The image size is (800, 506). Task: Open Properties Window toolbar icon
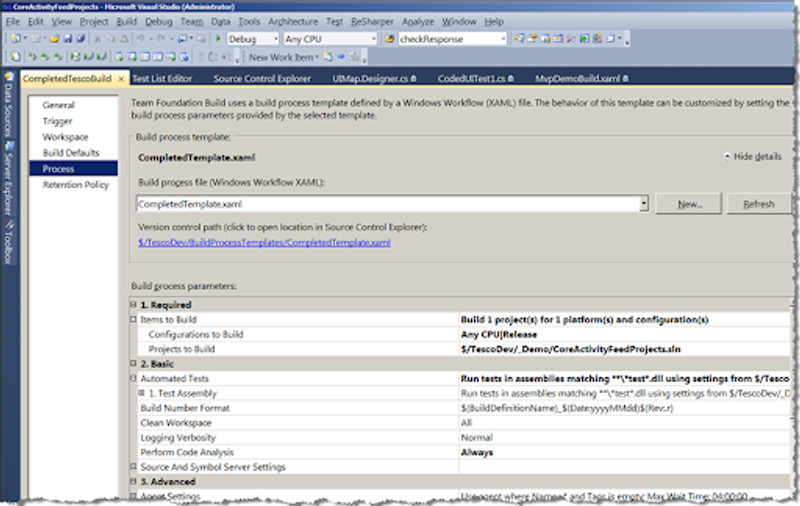click(532, 39)
